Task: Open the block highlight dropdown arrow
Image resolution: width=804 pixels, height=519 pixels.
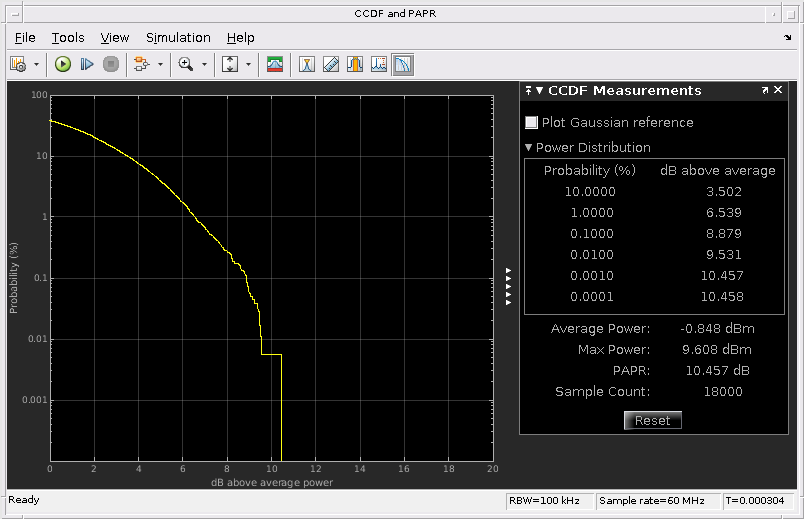Action: pyautogui.click(x=160, y=65)
